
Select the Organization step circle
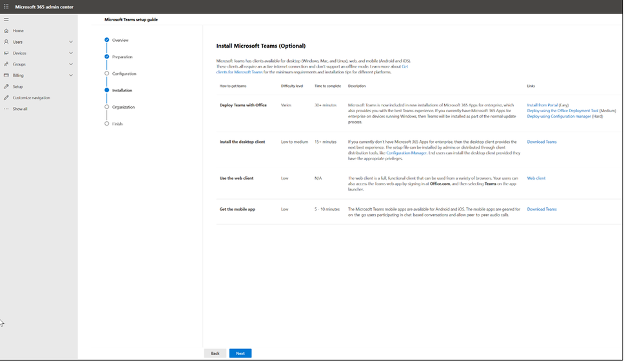tap(107, 107)
